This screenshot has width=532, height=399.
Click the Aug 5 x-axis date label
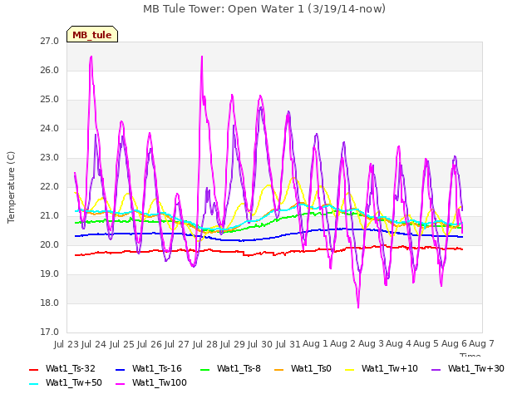[426, 344]
